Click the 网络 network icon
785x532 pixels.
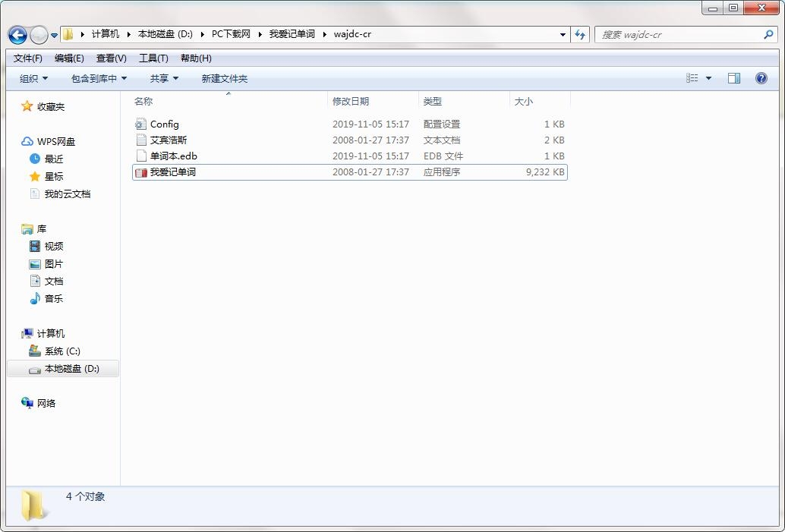[x=27, y=402]
